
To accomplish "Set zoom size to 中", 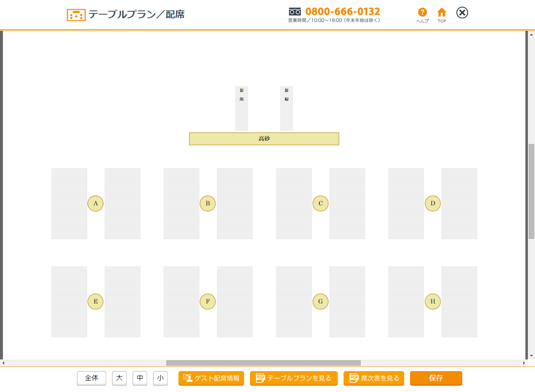I will pos(140,378).
